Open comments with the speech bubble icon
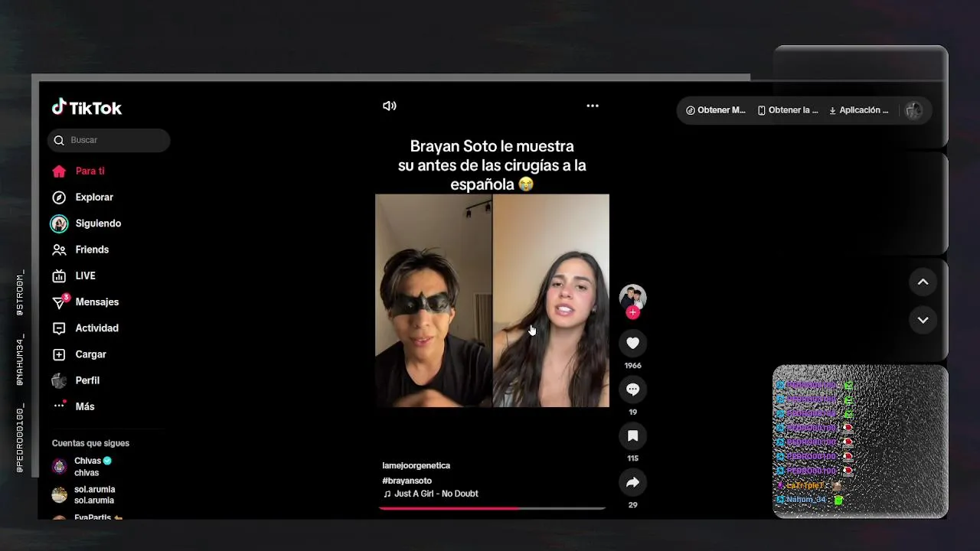This screenshot has height=551, width=980. pyautogui.click(x=632, y=390)
